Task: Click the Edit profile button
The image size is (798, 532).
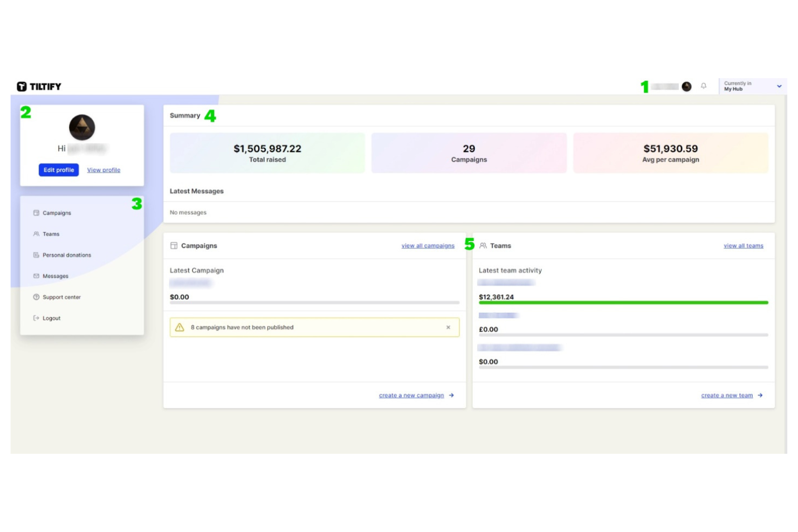Action: click(x=58, y=170)
